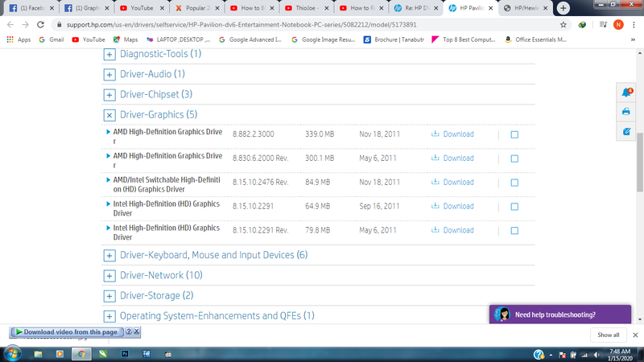644x362 pixels.
Task: Expand the Driver-Chipset section
Action: 109,95
